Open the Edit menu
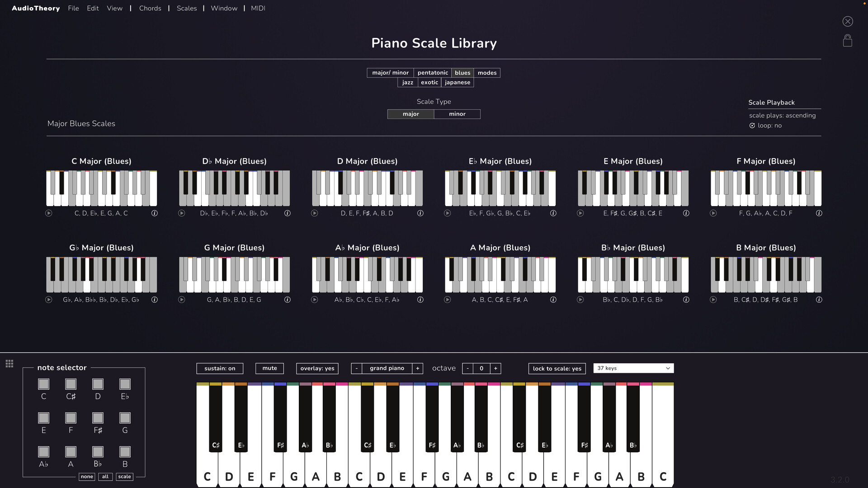The height and width of the screenshot is (488, 868). point(93,8)
